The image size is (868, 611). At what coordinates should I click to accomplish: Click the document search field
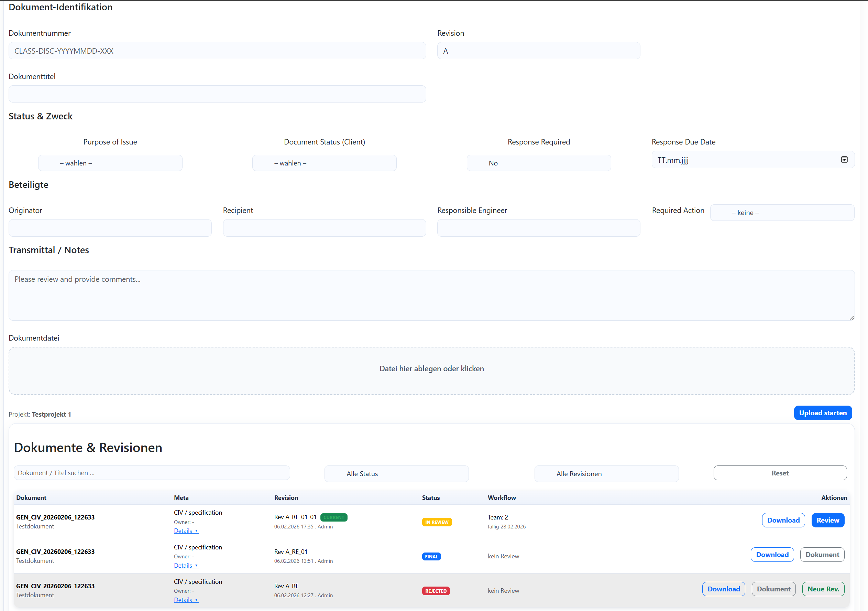click(152, 473)
